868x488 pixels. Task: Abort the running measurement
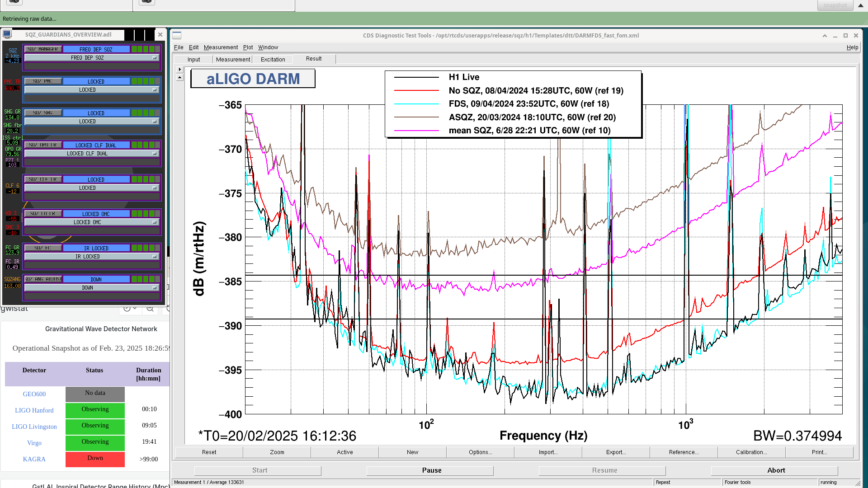click(x=774, y=470)
